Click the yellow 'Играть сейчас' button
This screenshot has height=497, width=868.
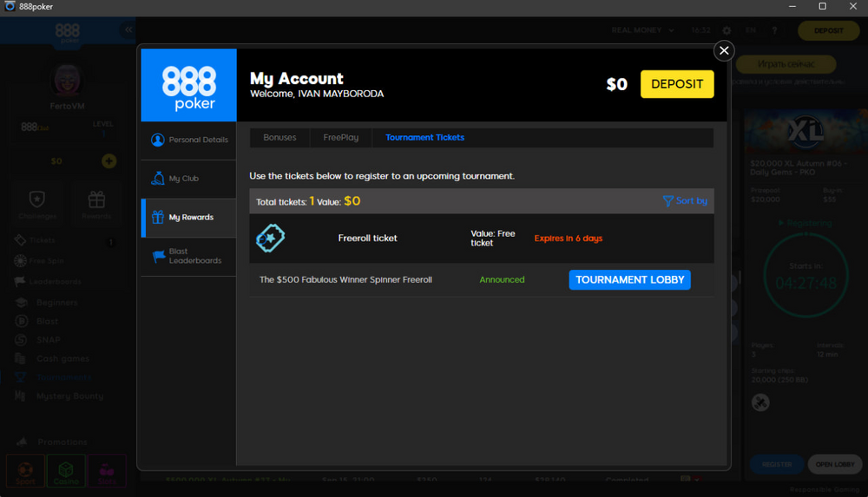tap(786, 64)
